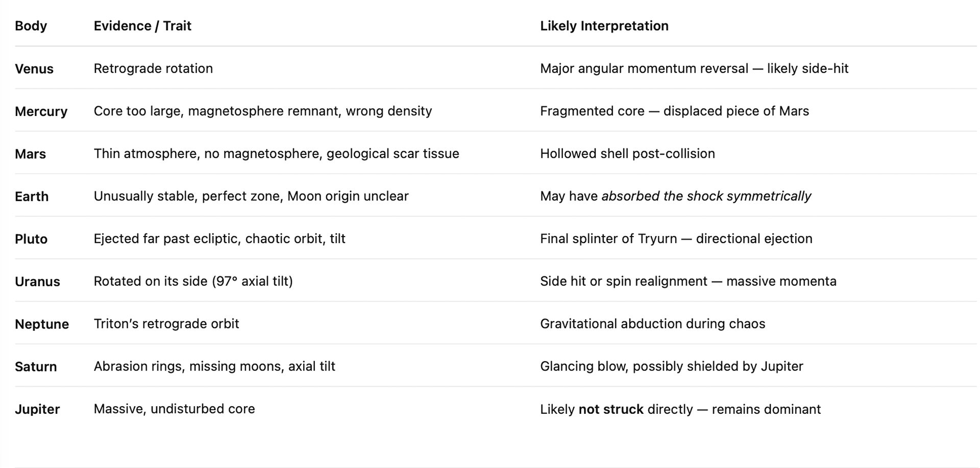Click the Likely Interpretation column header
The height and width of the screenshot is (468, 980).
click(604, 26)
